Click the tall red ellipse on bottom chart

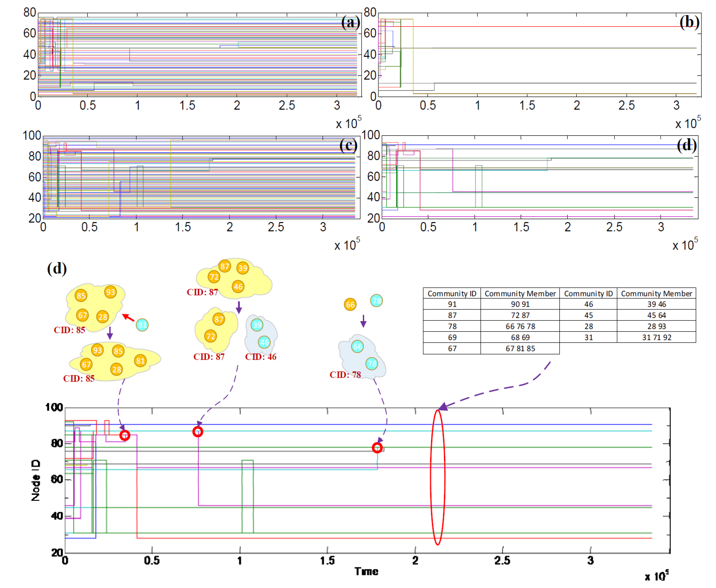[x=437, y=478]
